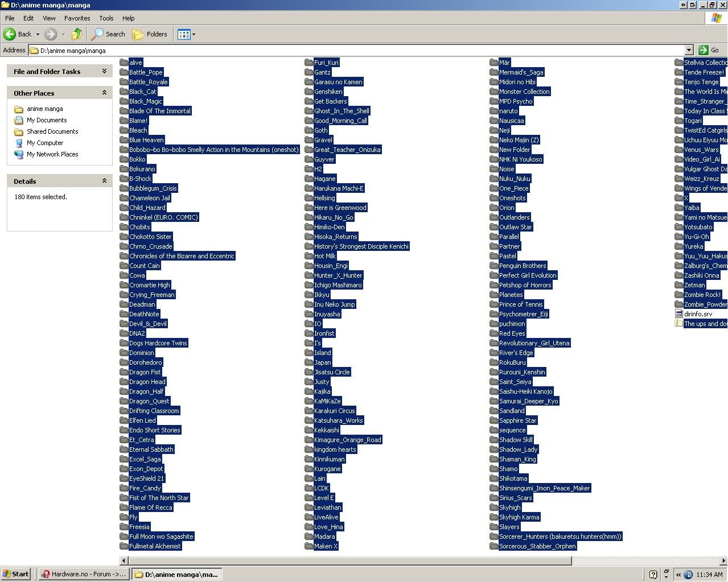Click the Elfen Lied folder name
The image size is (728, 582).
tap(142, 420)
